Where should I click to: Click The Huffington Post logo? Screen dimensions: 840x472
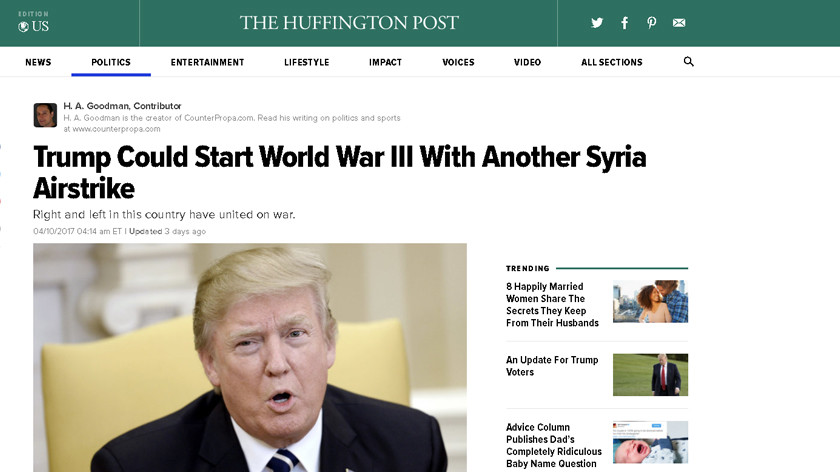click(x=349, y=23)
